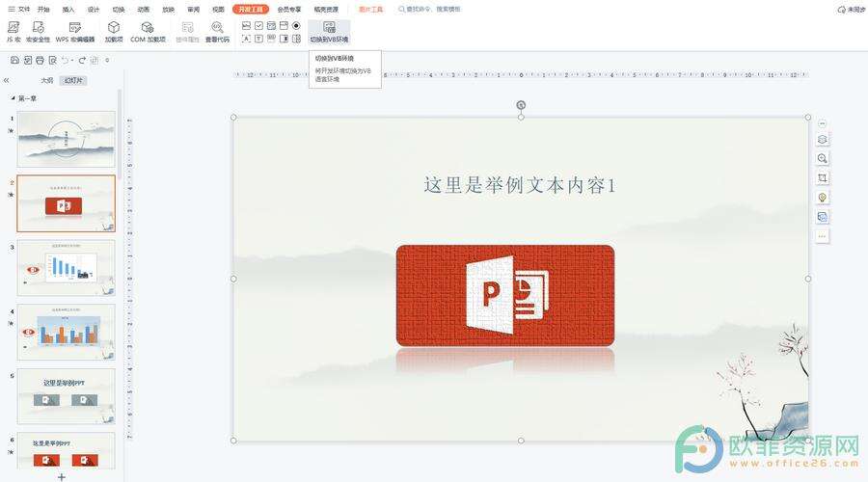Open COM 加载项 manager
This screenshot has width=868, height=482.
(148, 32)
